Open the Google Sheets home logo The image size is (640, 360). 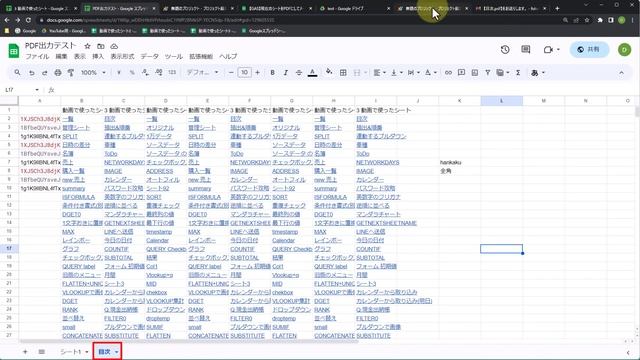(13, 51)
